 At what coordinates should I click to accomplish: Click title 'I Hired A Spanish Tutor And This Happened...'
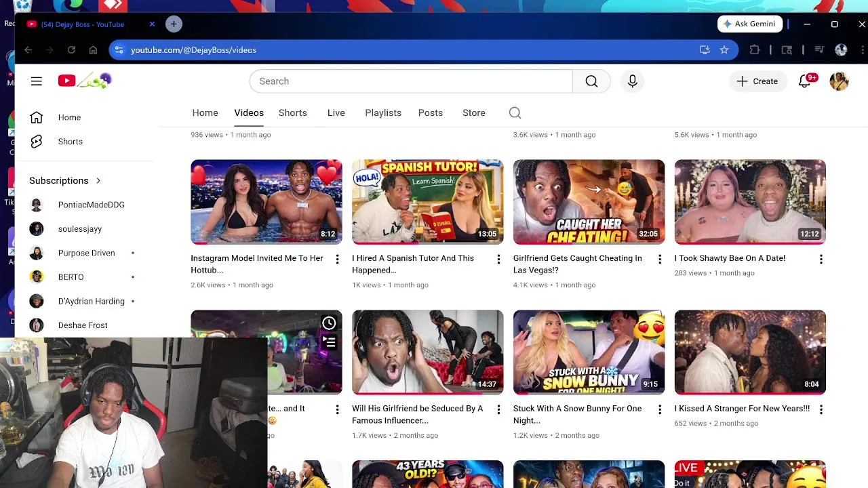click(413, 264)
